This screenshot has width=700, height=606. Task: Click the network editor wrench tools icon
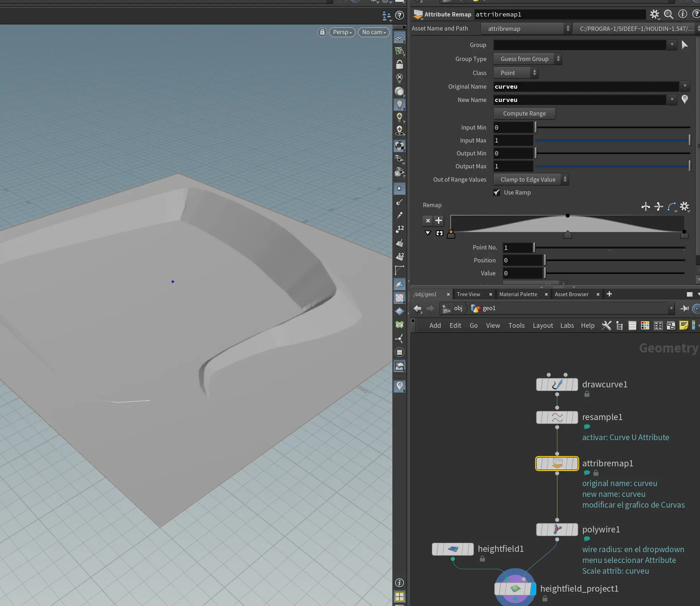pos(606,325)
